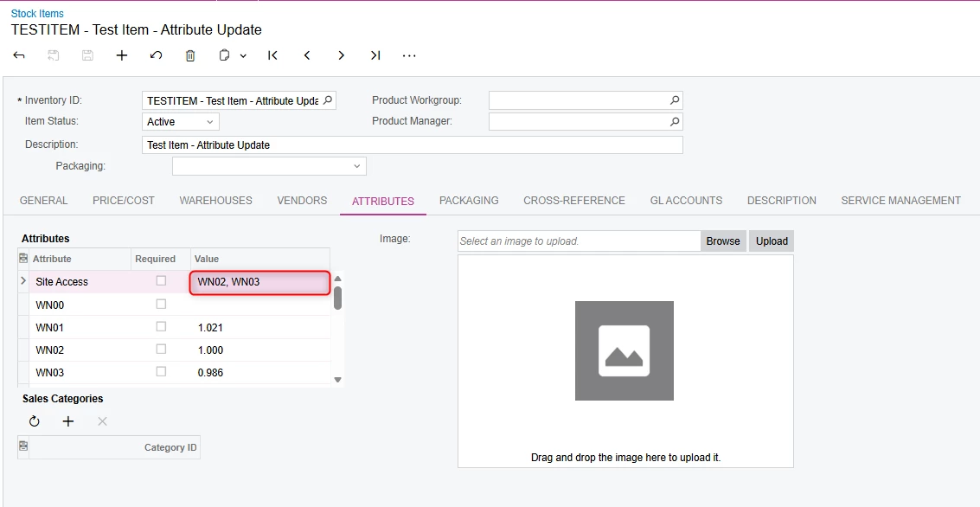Image resolution: width=980 pixels, height=507 pixels.
Task: Click the Product Manager input field
Action: [586, 121]
